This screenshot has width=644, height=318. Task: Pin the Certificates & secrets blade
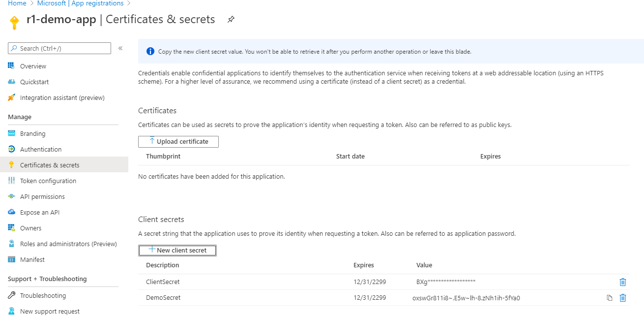click(231, 20)
